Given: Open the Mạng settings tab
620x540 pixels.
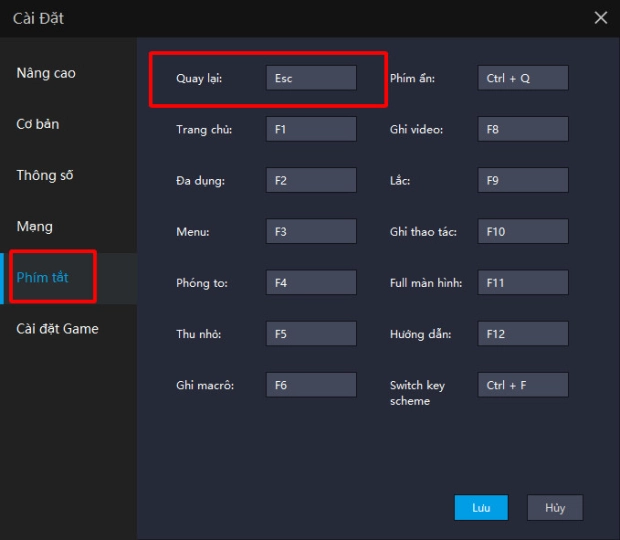Looking at the screenshot, I should 35,226.
